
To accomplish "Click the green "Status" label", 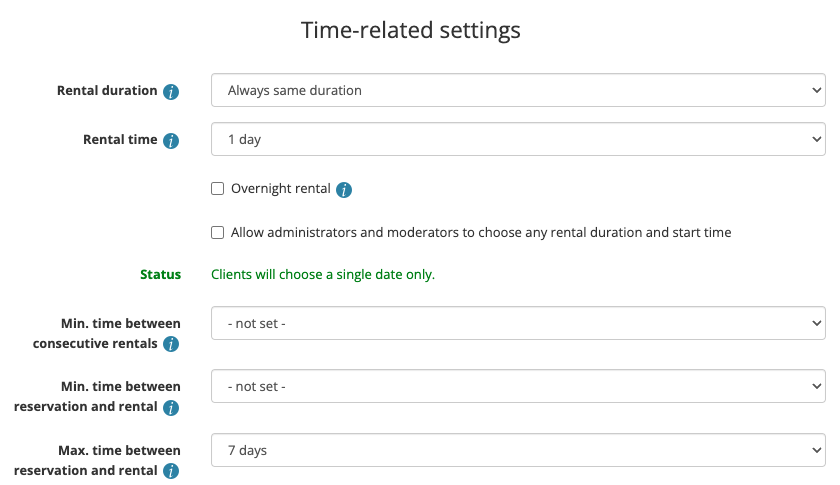I will pyautogui.click(x=160, y=274).
